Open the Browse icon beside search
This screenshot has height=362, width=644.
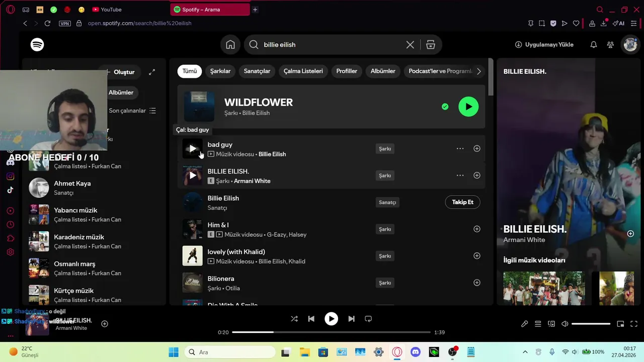coord(431,45)
